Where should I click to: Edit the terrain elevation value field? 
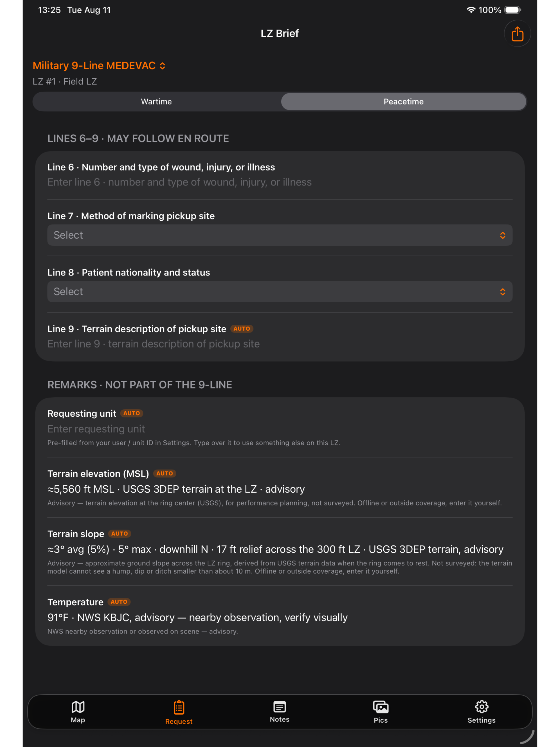(x=280, y=489)
